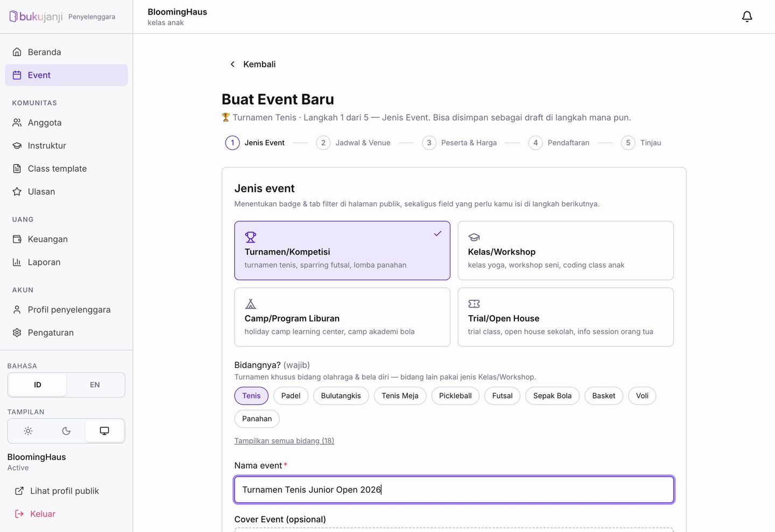Go to step 5 Tinjau
The width and height of the screenshot is (775, 532).
641,143
